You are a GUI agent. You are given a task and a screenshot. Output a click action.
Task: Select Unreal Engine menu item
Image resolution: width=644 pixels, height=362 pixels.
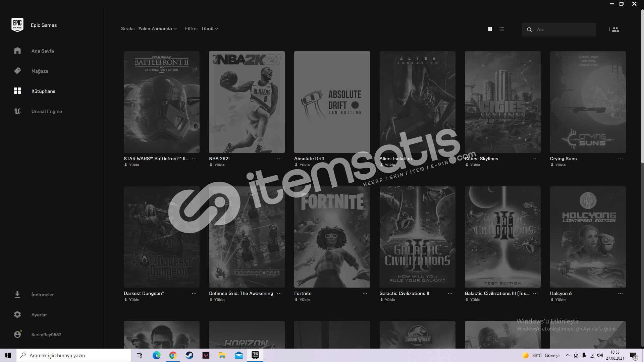point(47,111)
